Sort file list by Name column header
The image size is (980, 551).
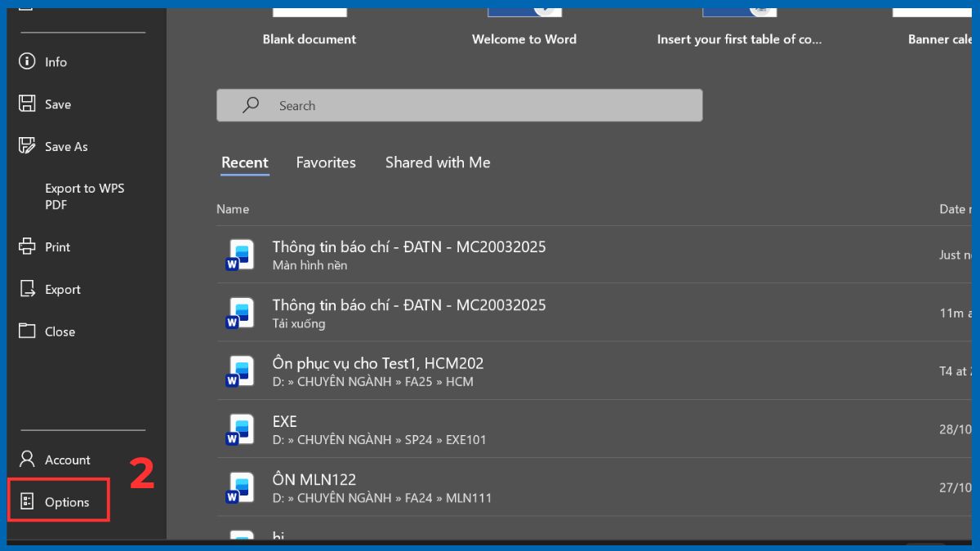233,209
